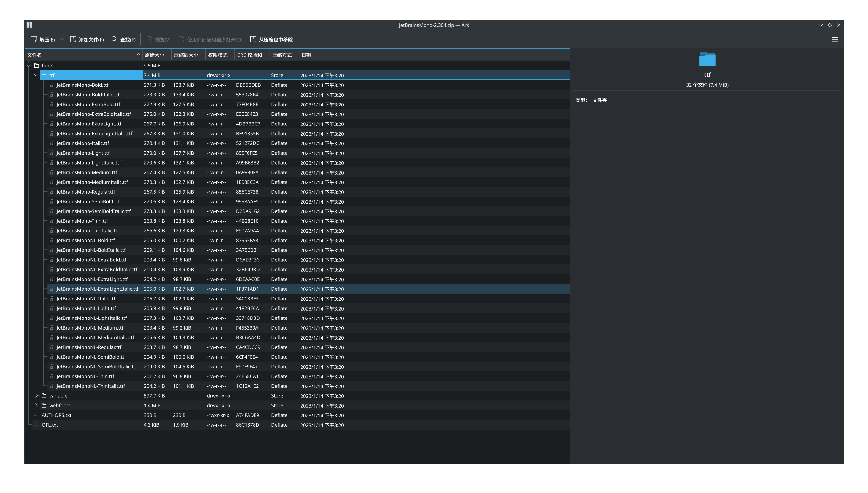This screenshot has height=493, width=868.
Task: Click the Find (查找) search button
Action: [124, 40]
